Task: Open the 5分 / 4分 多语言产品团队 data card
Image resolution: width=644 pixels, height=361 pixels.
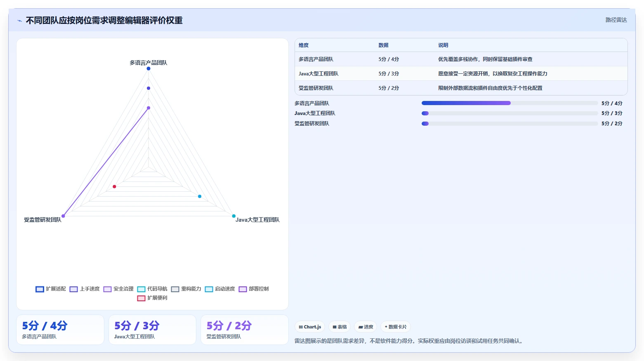Action: click(60, 330)
